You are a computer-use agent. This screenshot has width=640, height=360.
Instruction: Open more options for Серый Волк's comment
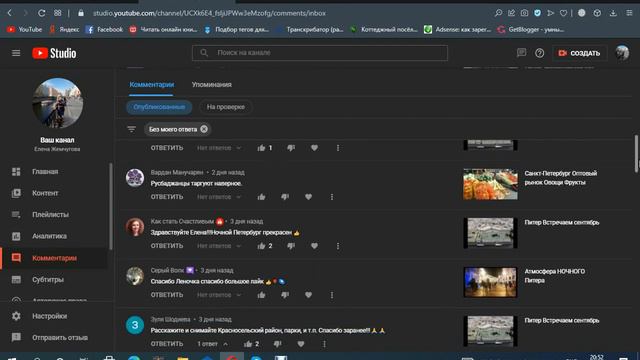tap(332, 295)
